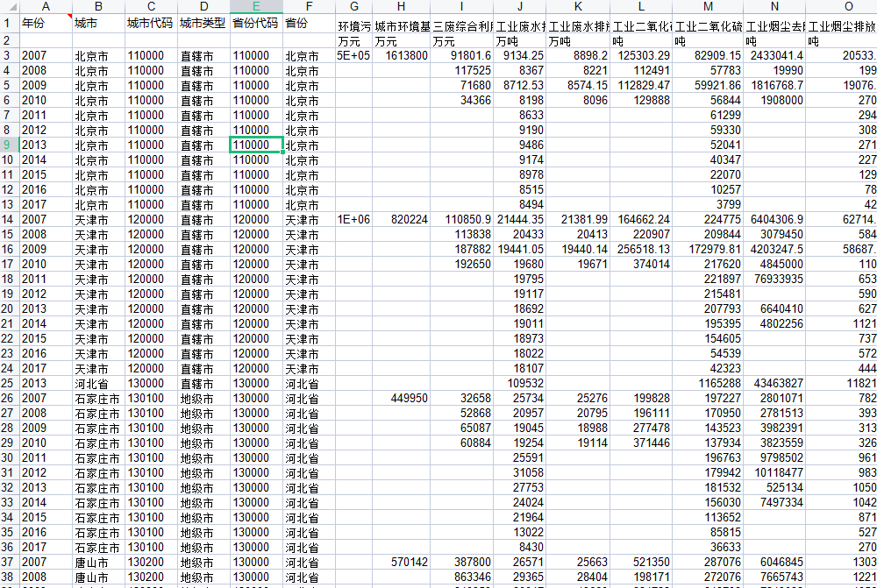
Task: Click row 25 header
Action: 9,383
